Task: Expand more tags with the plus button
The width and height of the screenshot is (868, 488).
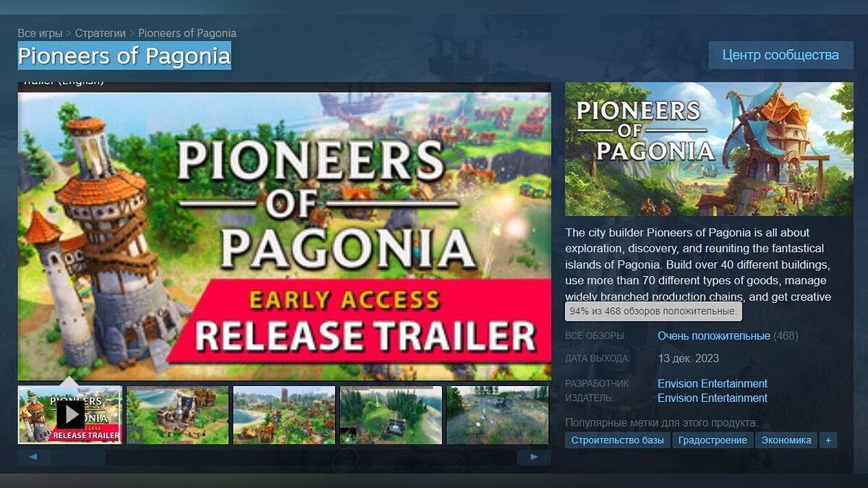Action: point(828,440)
